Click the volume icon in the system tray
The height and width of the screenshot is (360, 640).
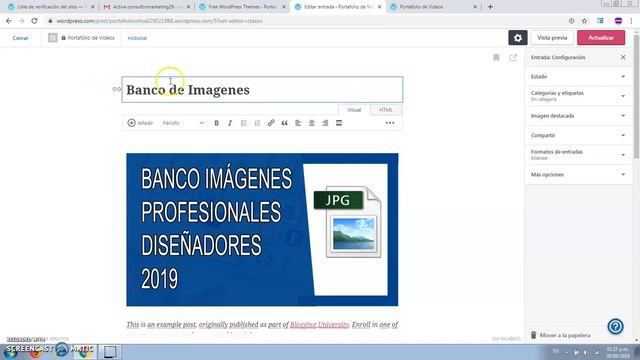(586, 352)
